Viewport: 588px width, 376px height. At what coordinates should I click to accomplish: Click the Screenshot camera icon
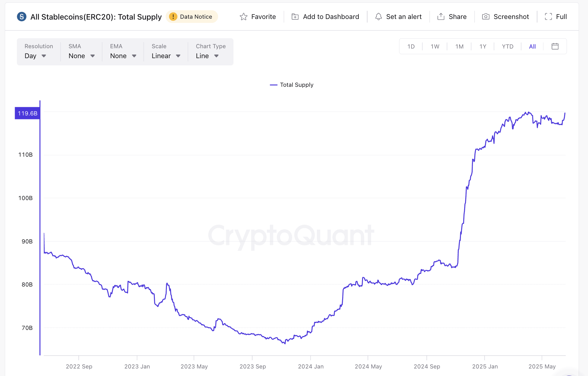pos(486,17)
